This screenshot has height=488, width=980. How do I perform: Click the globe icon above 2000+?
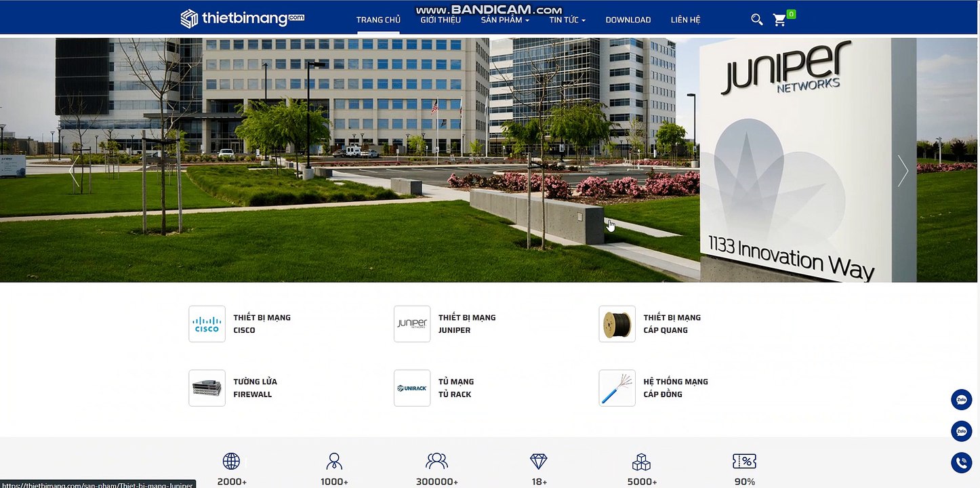click(x=231, y=462)
